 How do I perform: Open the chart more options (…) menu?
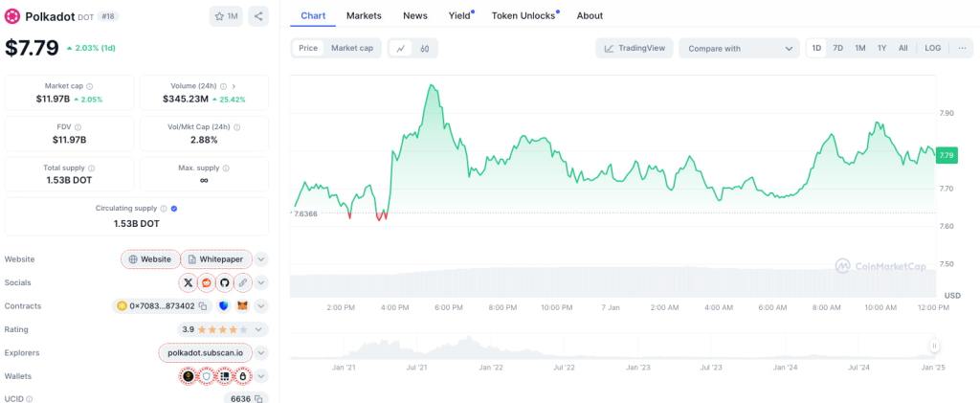tap(962, 48)
